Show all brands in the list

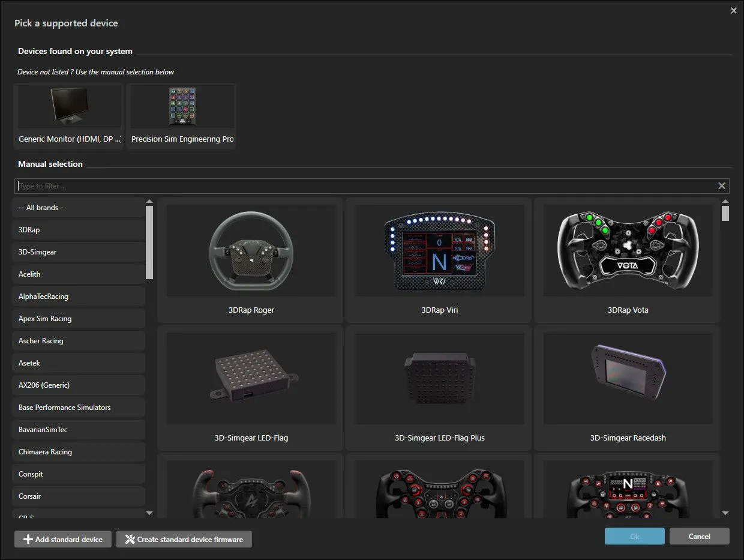[x=79, y=208]
